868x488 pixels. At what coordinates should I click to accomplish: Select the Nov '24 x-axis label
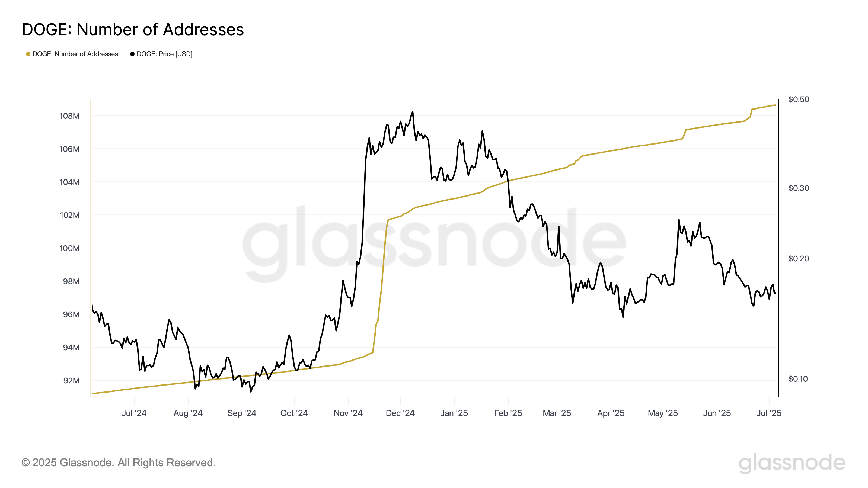click(348, 413)
